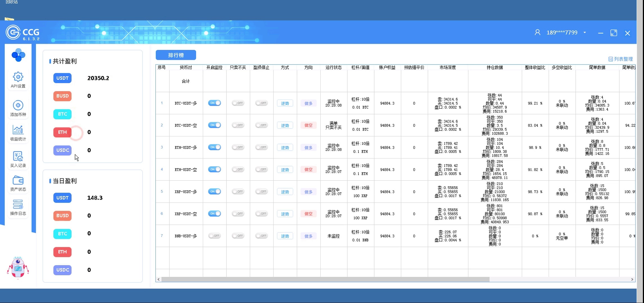Screen dimensions: 644x303
Task: Open the API设置 gear icon
Action: (18, 77)
